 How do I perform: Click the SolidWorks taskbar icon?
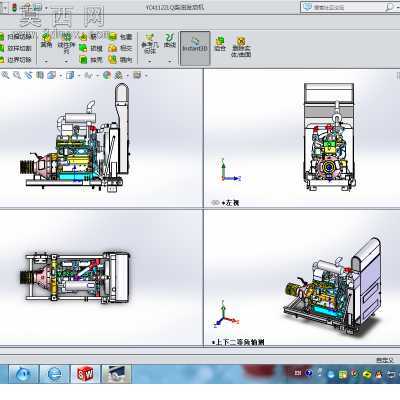pyautogui.click(x=86, y=374)
